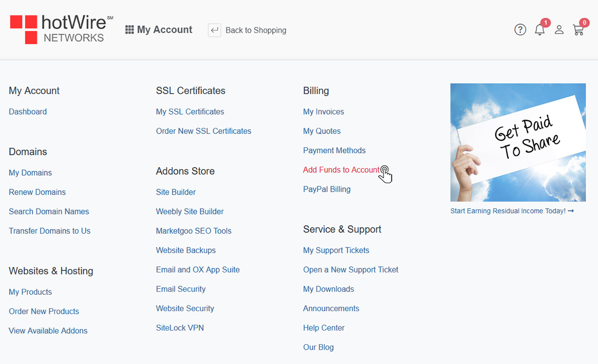View My Invoices under Billing

point(323,111)
